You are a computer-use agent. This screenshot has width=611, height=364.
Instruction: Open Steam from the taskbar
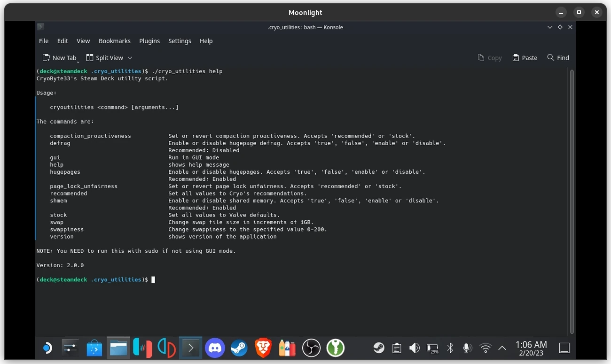(239, 348)
